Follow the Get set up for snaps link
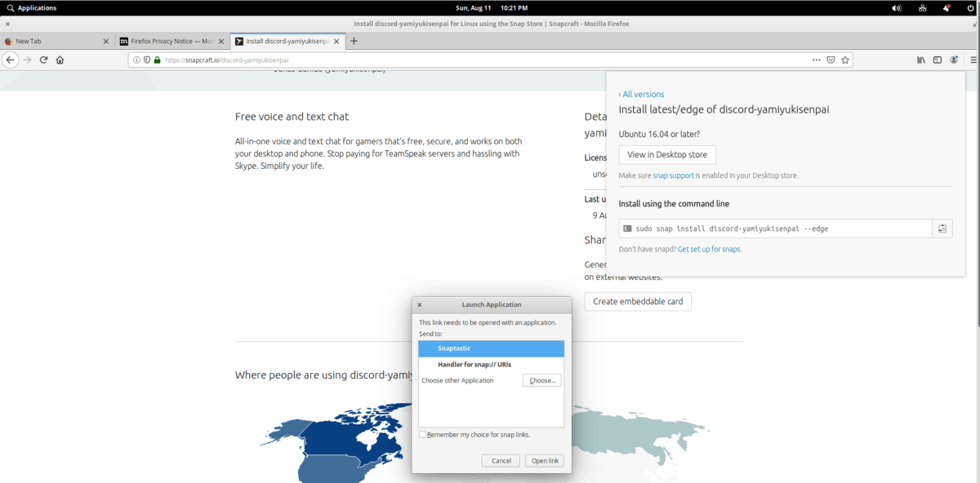The width and height of the screenshot is (980, 483). pyautogui.click(x=710, y=249)
